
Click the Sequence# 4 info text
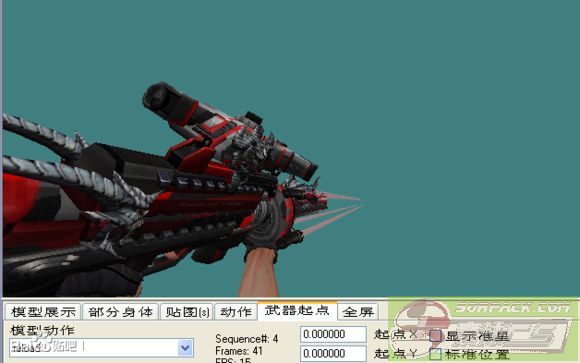pyautogui.click(x=247, y=339)
